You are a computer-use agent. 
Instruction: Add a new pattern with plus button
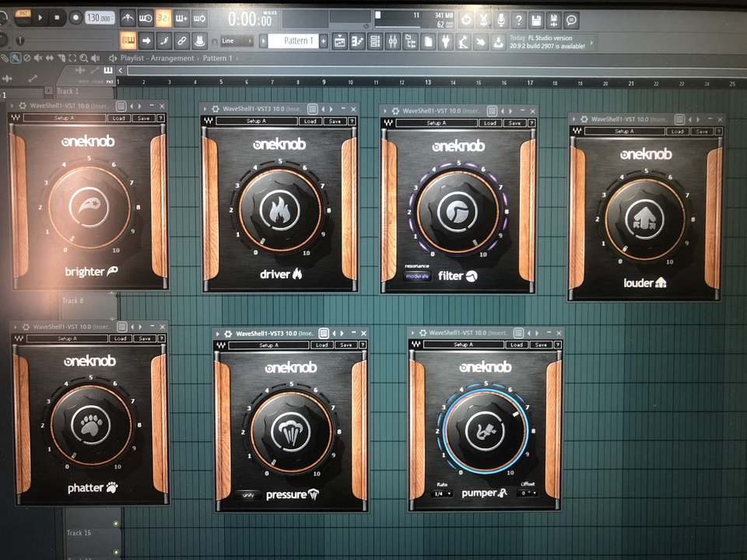(x=324, y=41)
